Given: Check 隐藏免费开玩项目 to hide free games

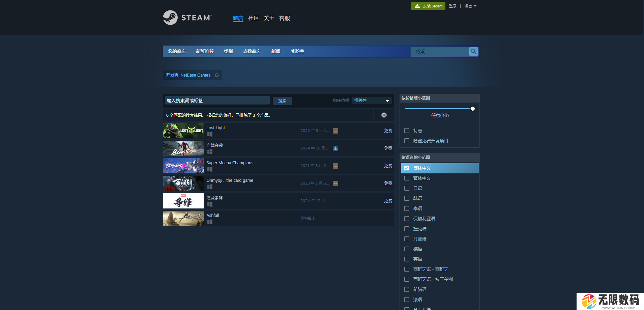Looking at the screenshot, I should 407,141.
